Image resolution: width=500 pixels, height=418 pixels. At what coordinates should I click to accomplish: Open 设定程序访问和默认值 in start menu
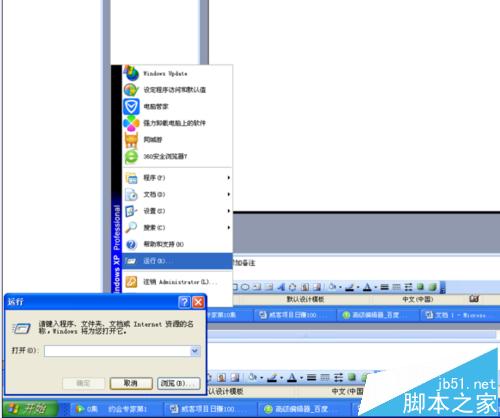coord(177,90)
